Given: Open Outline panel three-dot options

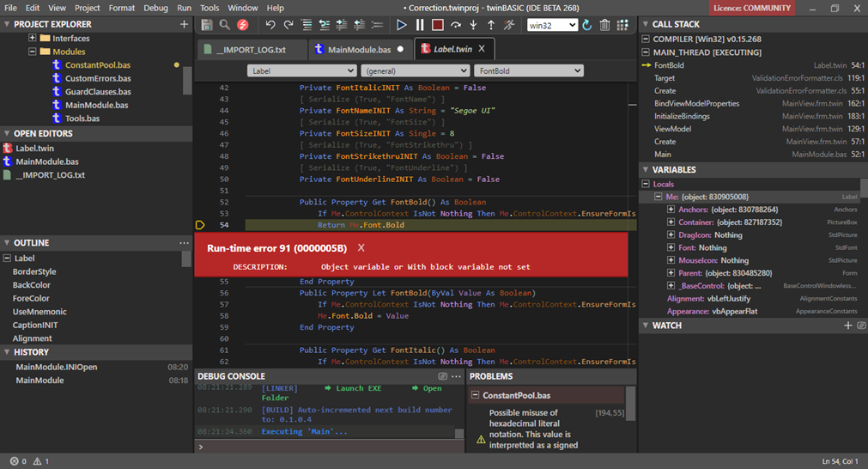Looking at the screenshot, I should (x=185, y=243).
